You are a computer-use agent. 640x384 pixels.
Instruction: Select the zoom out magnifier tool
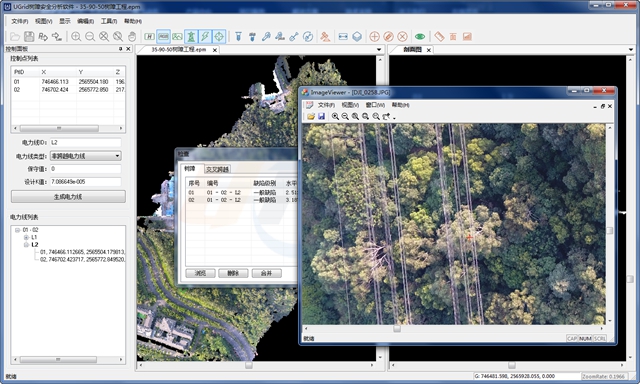pos(90,37)
